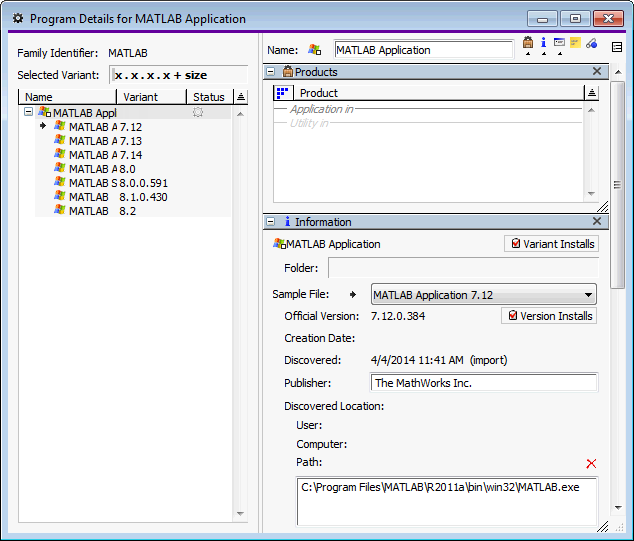Screen dimensions: 634x541
Task: Click small arrow under Information toolbar icon
Action: point(544,53)
